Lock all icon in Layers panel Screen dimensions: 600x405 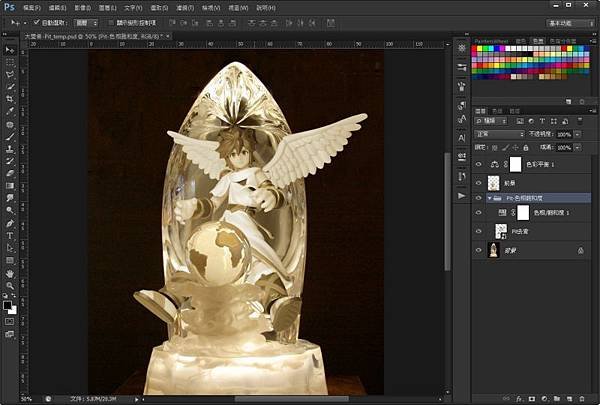[526, 147]
